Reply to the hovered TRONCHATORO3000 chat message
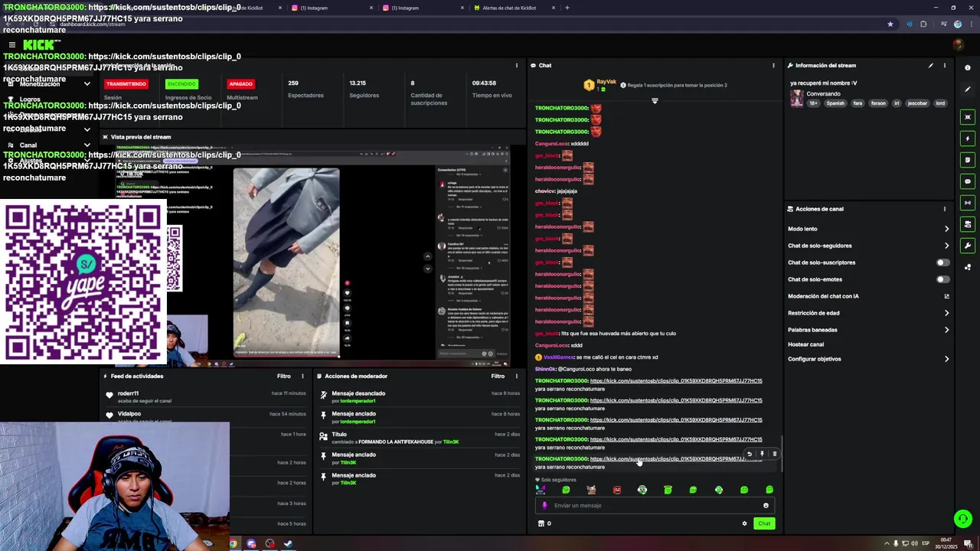The height and width of the screenshot is (551, 980). 750,454
